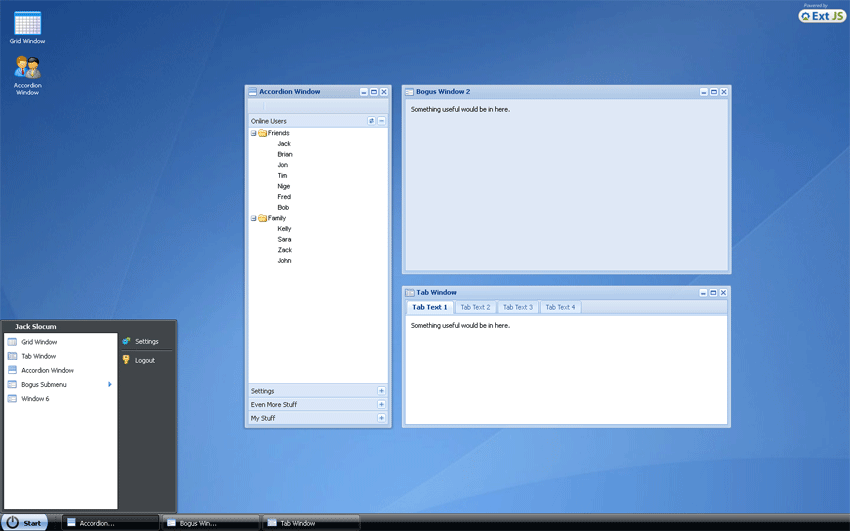Click the Jack Slocum start menu header
850x531 pixels.
point(35,327)
